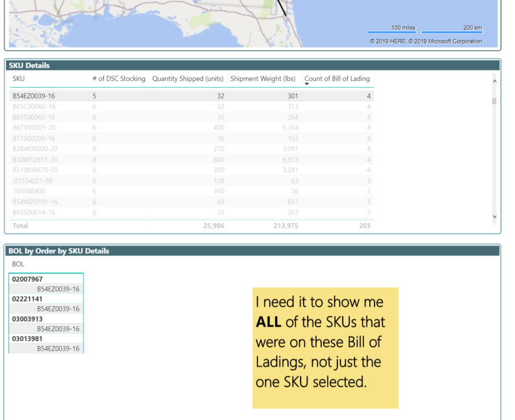Screen dimensions: 515x420
Task: Click quantity shipped value 600
Action: coord(219,159)
